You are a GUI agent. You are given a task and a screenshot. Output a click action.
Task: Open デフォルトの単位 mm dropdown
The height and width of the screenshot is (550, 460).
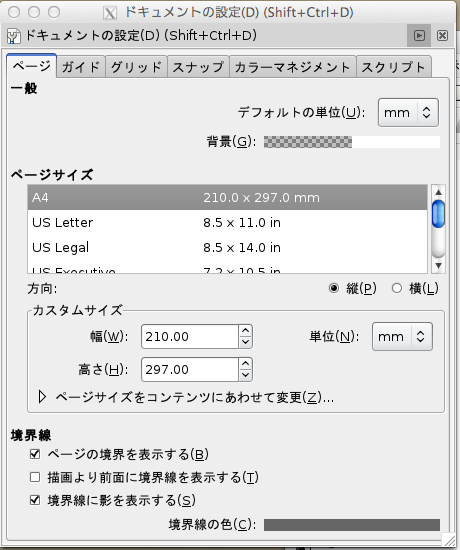[x=408, y=113]
